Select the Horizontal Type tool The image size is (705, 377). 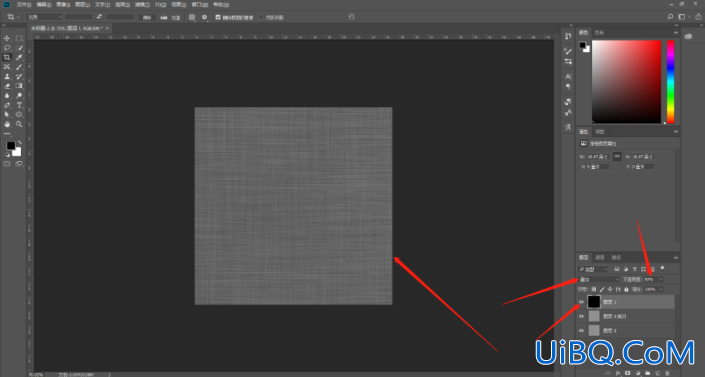click(19, 105)
